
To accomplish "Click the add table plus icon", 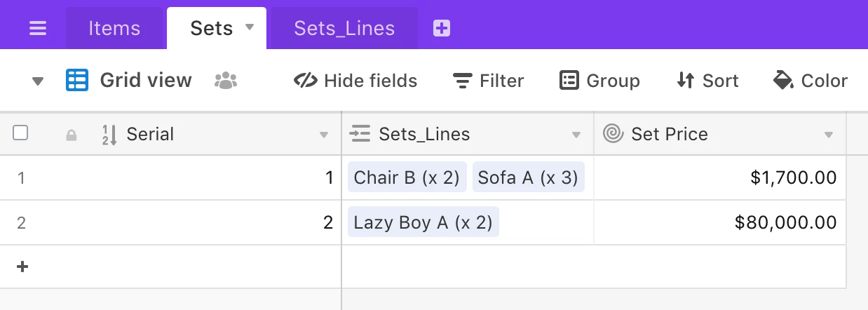I will tap(442, 29).
